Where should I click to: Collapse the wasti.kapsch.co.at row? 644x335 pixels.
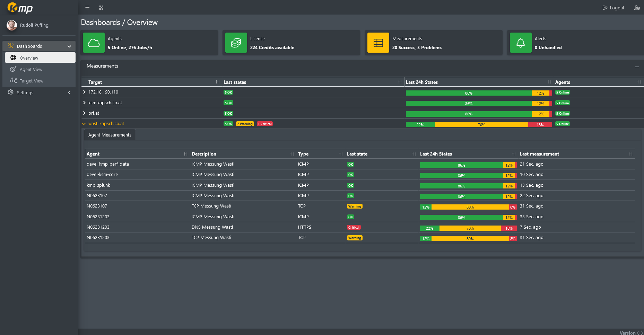84,124
